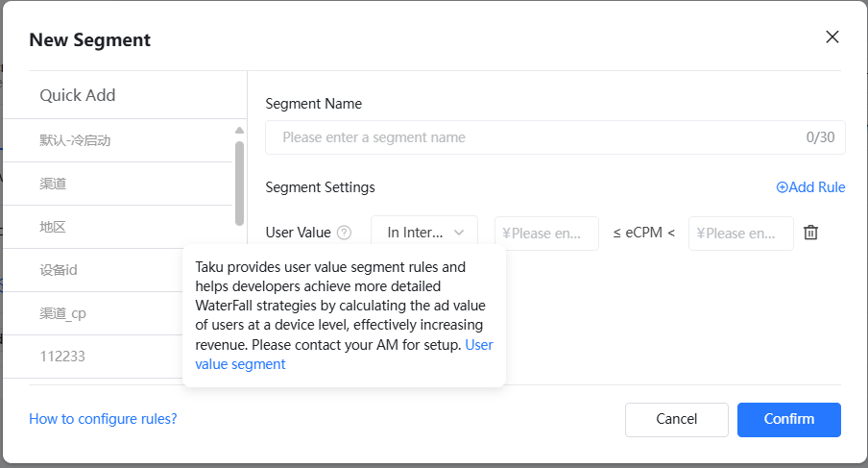Open How to configure rules? link
Screen dimensions: 868x468
(103, 419)
